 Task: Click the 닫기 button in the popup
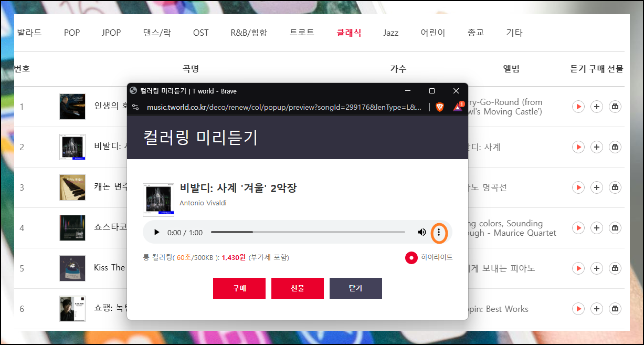click(x=356, y=288)
